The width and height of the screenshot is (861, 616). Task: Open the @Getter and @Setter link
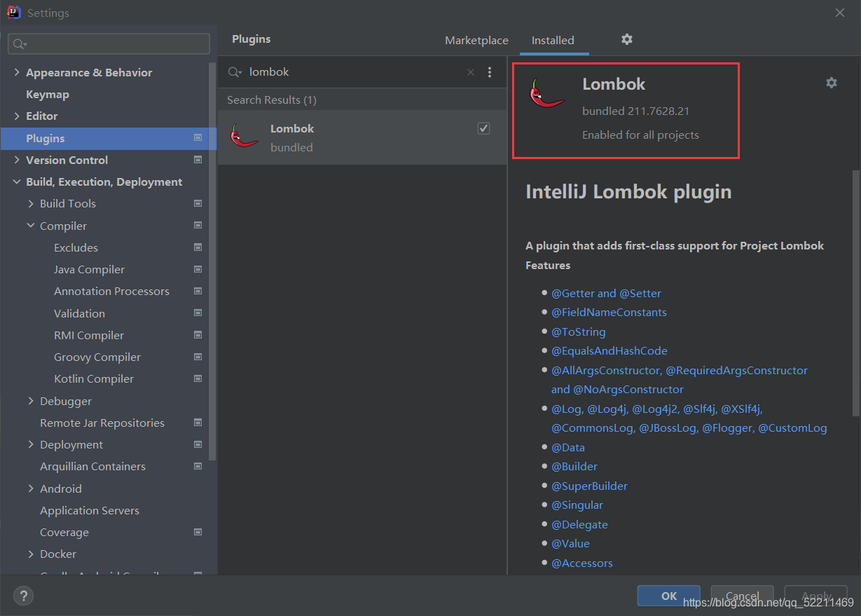tap(606, 293)
